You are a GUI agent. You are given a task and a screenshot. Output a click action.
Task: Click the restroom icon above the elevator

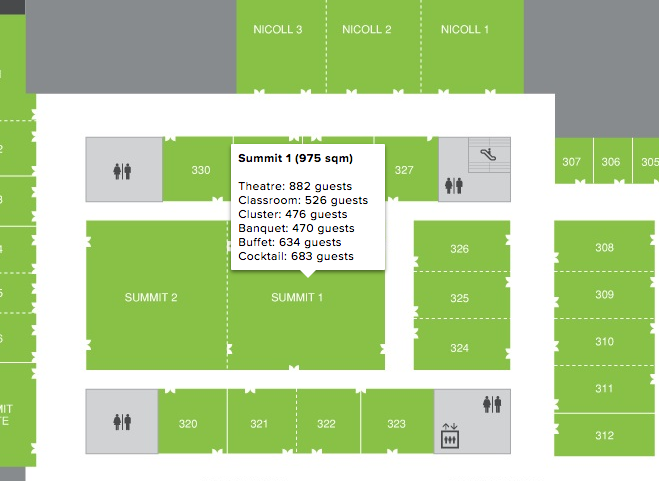click(492, 404)
